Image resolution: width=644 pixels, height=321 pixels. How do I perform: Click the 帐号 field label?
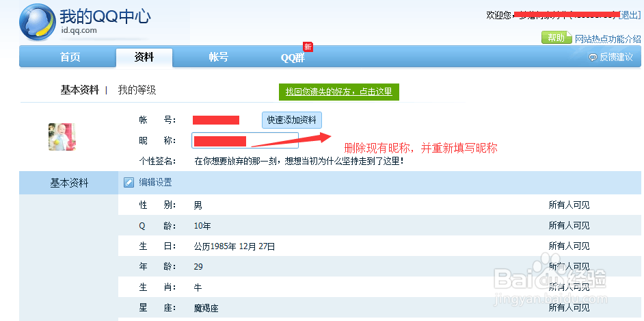[157, 120]
